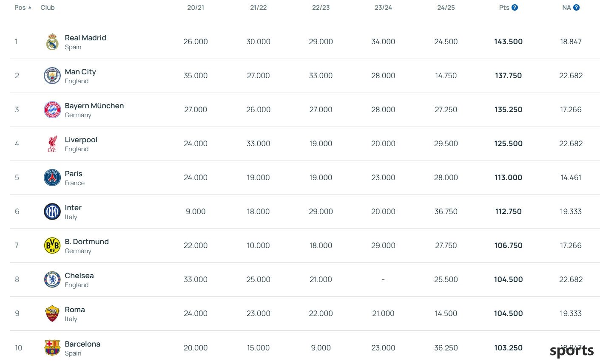Sort table by 20/21 season column
This screenshot has width=600, height=364.
coord(196,8)
